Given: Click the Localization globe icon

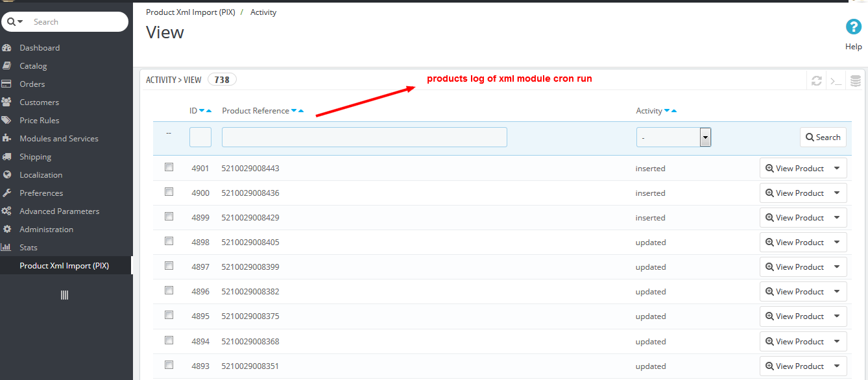Looking at the screenshot, I should (x=6, y=175).
